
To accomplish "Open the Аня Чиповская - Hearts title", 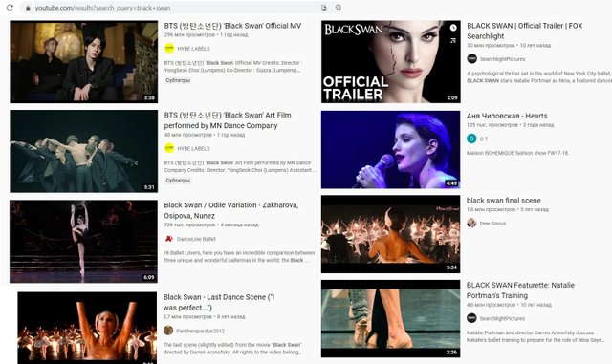I will pyautogui.click(x=507, y=116).
